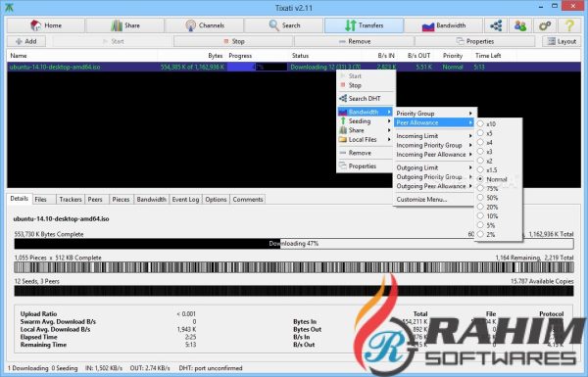This screenshot has height=377, width=588.
Task: Click Properties in the context menu
Action: click(366, 166)
